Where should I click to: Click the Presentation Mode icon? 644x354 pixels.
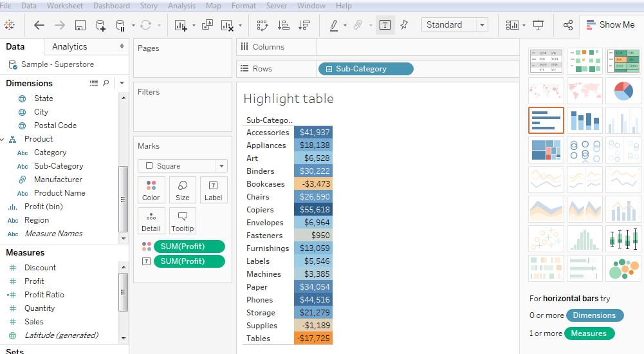538,25
